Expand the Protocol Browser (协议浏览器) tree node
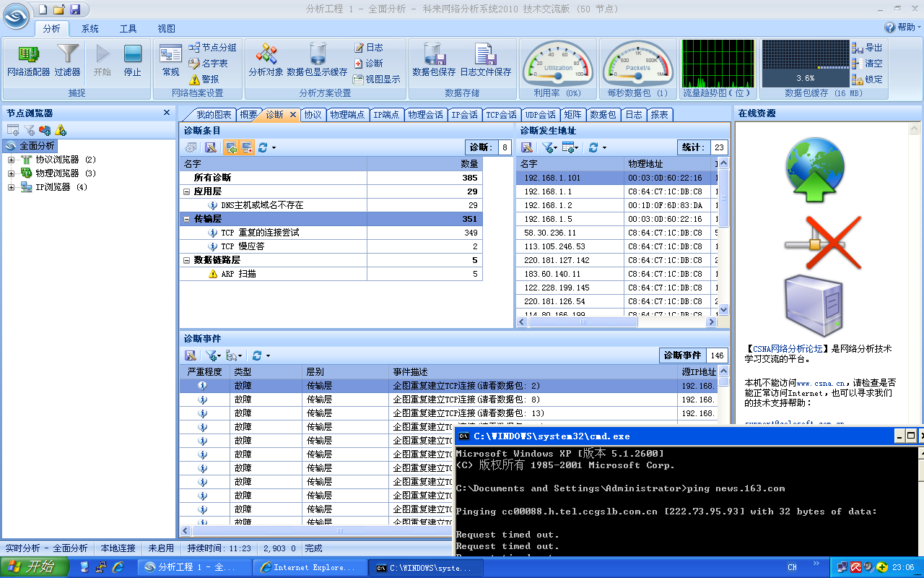Viewport: 924px width, 578px height. 12,160
